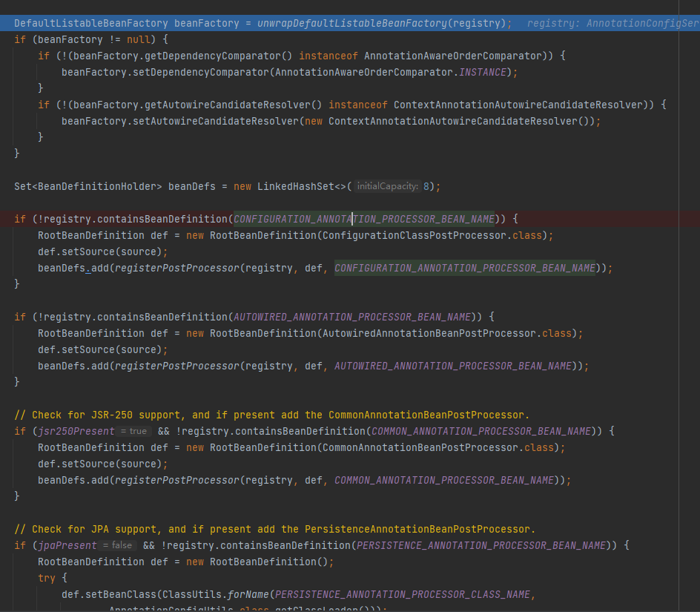
Task: Click the 'Check for JPA support' comment
Action: coord(274,530)
